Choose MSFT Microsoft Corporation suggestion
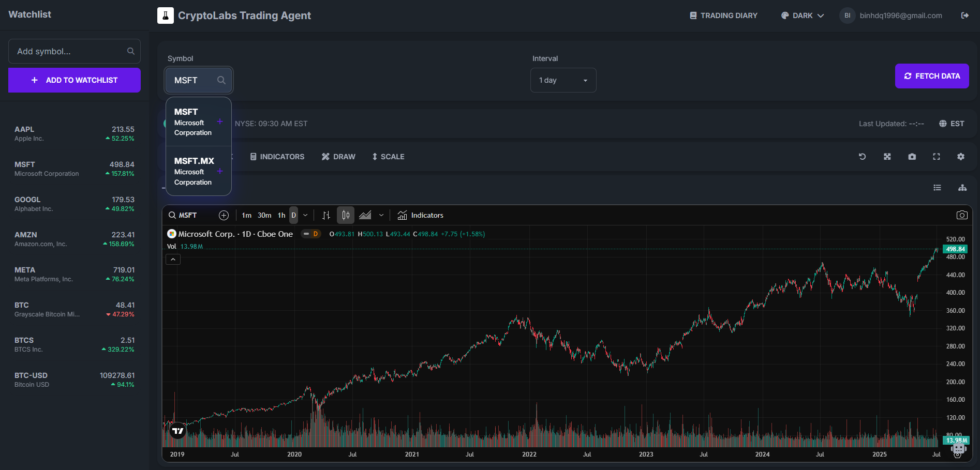980x470 pixels. (x=198, y=122)
